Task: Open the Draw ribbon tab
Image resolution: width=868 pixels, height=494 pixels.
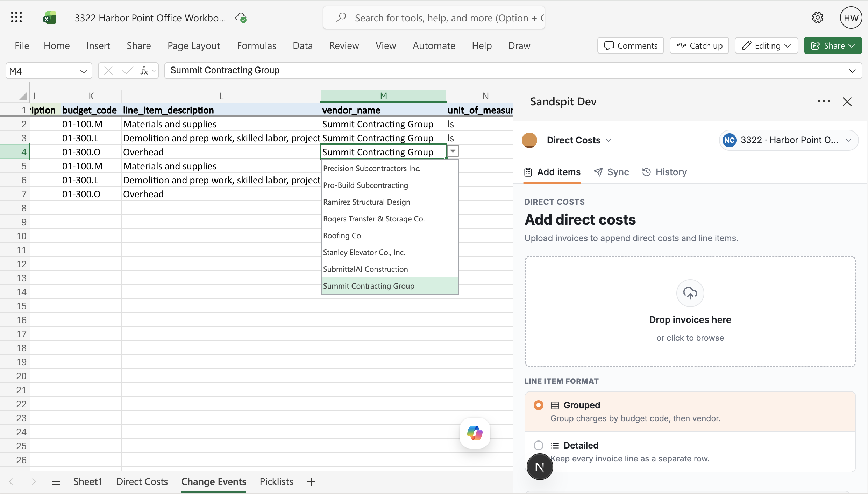Action: tap(519, 45)
